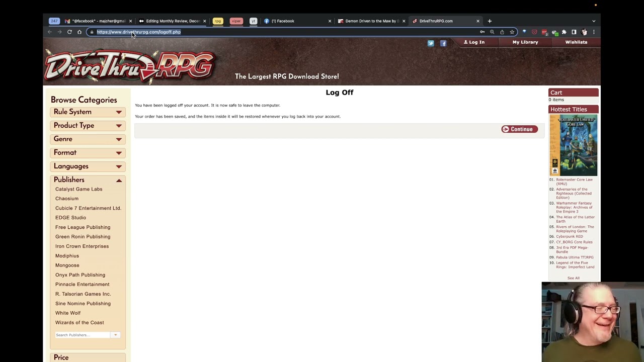
Task: Open Cyberpunk RED in Hottest Titles
Action: tap(570, 236)
